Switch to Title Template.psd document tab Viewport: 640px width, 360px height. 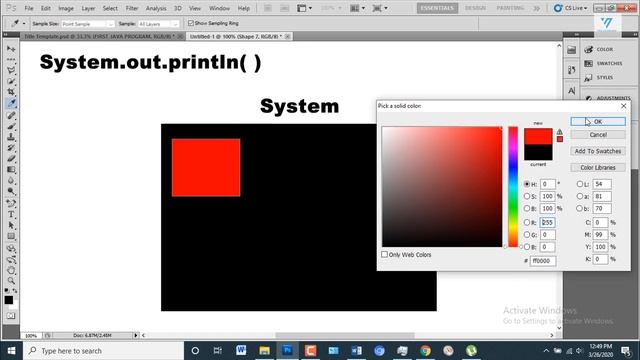[x=99, y=36]
